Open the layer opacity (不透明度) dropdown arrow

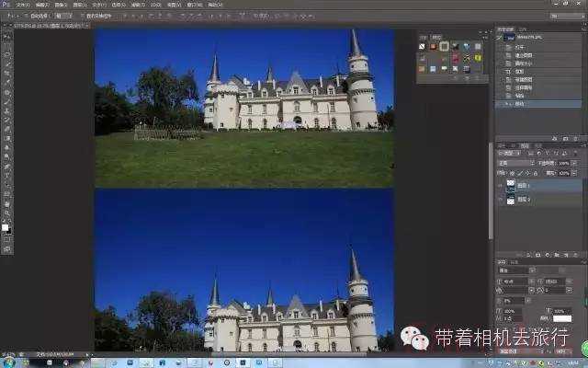point(574,164)
